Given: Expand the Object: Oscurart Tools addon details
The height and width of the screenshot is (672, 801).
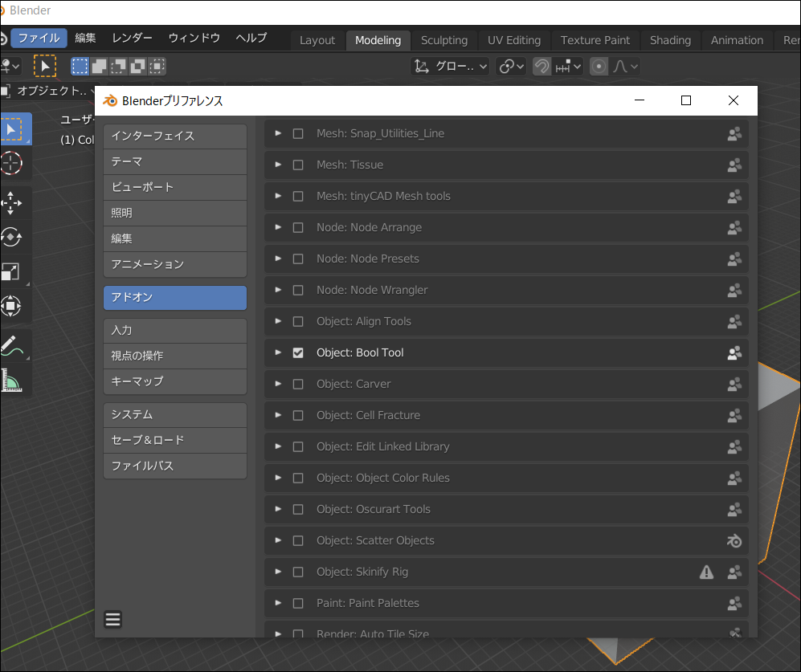Looking at the screenshot, I should 278,509.
